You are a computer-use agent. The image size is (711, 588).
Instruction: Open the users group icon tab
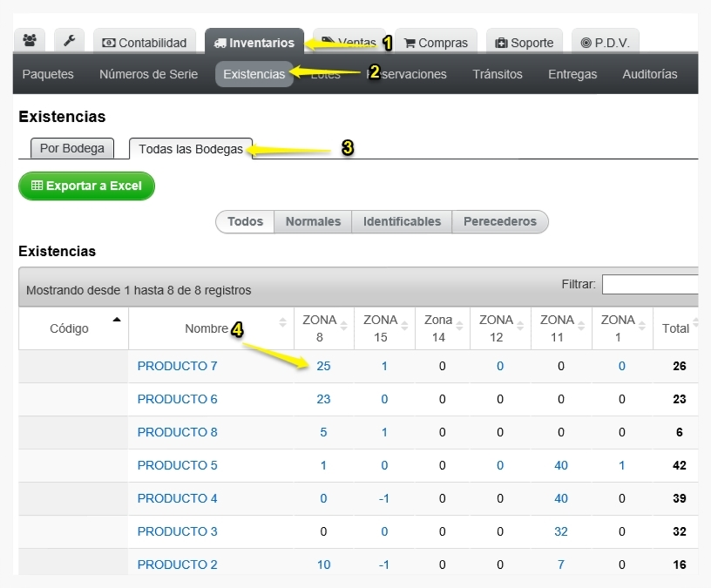click(30, 41)
